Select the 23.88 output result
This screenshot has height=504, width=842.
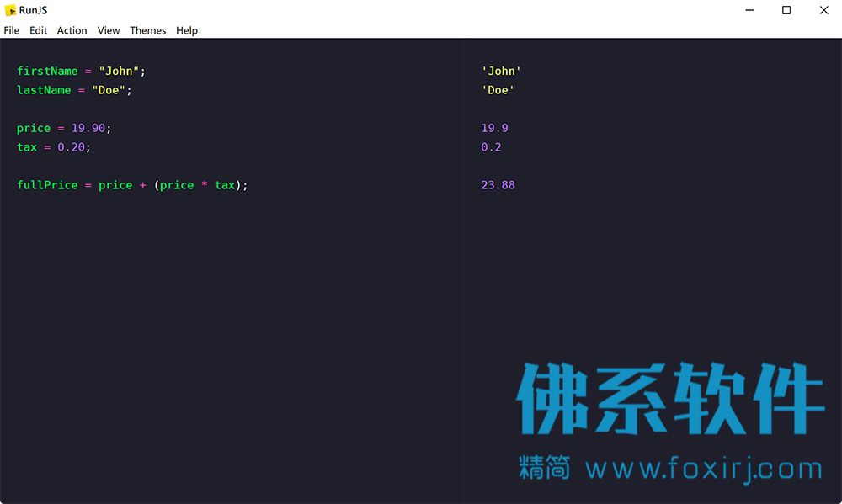tap(498, 185)
